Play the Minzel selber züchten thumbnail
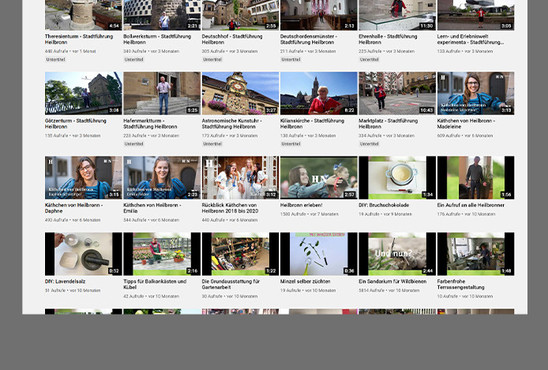 pos(319,254)
